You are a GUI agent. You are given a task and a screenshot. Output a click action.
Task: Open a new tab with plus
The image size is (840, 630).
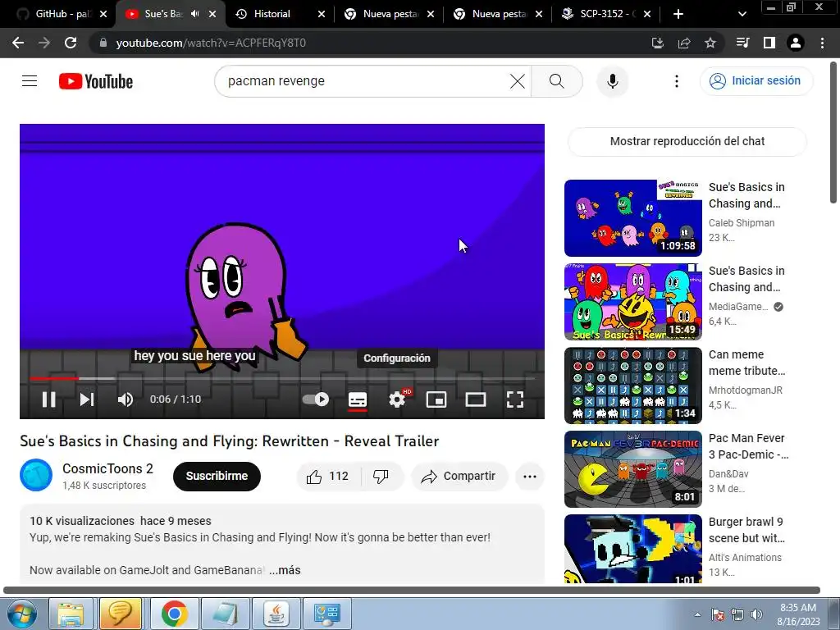click(678, 14)
